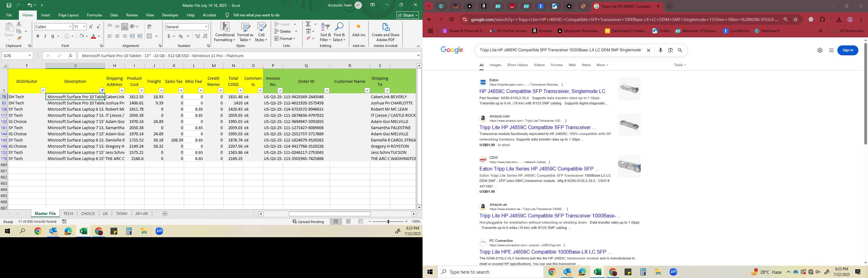
Task: Switch to Page Layout view in status bar
Action: click(348, 221)
